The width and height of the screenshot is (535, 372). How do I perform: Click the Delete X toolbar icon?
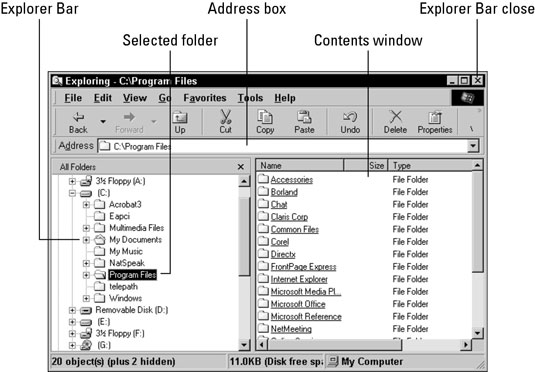[395, 117]
